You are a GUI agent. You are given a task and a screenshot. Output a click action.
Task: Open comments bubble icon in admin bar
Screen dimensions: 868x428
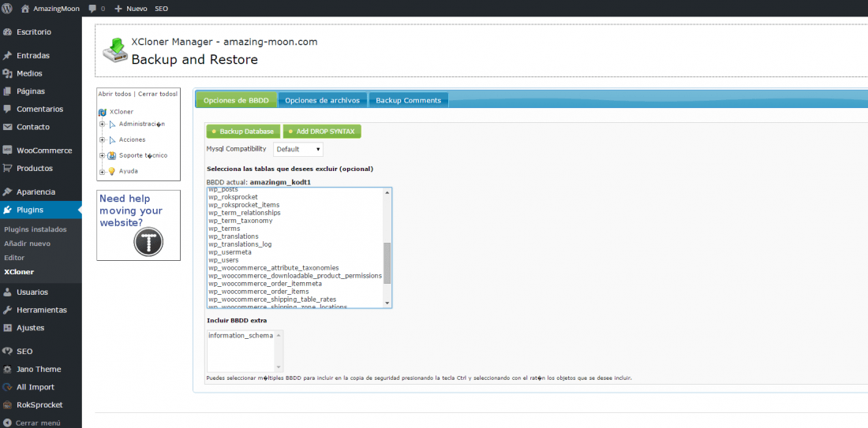click(92, 9)
